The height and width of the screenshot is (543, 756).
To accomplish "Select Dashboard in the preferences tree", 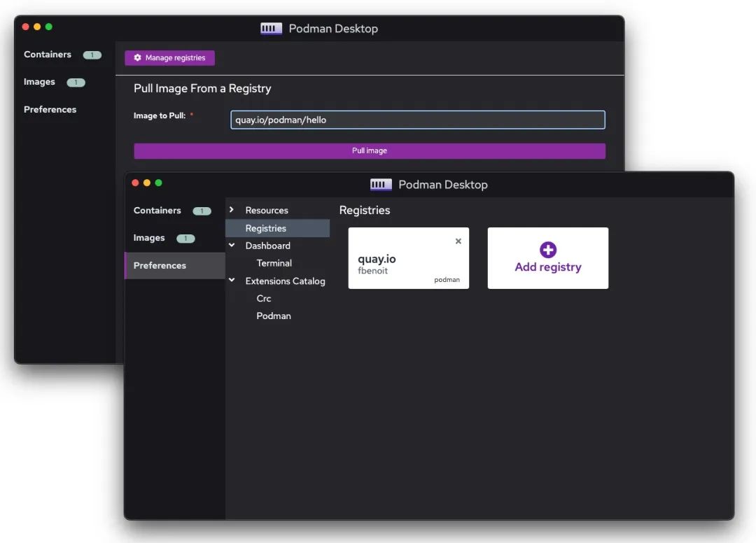I will 267,246.
